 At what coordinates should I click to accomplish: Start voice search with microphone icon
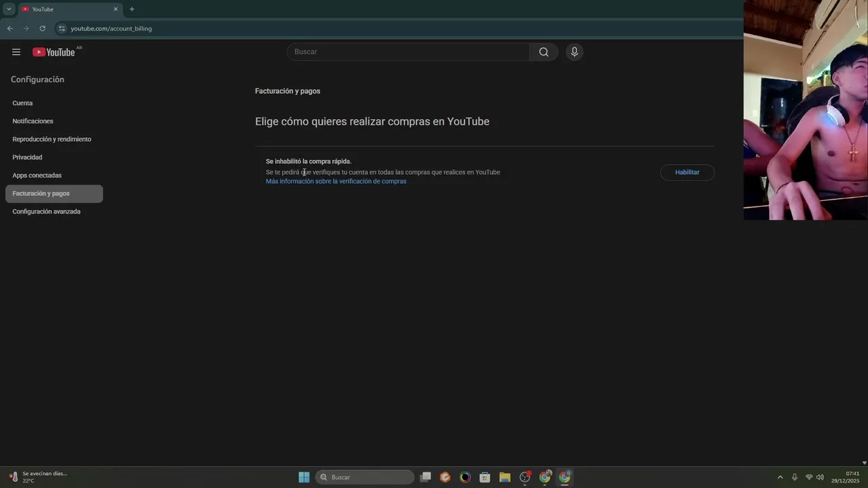[574, 52]
